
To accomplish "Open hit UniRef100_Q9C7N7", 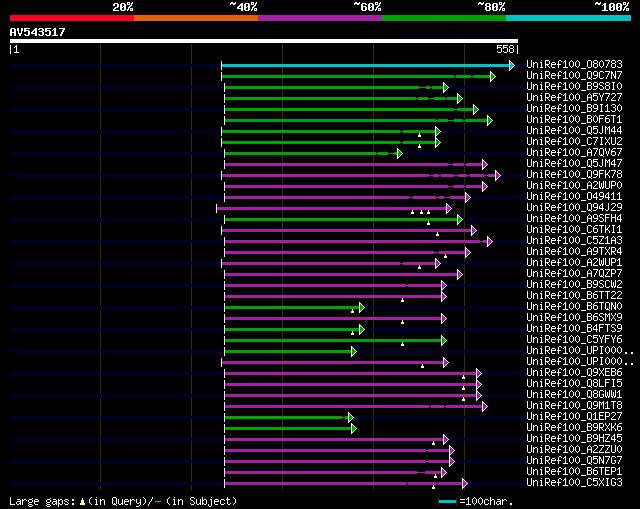I will [x=574, y=76].
